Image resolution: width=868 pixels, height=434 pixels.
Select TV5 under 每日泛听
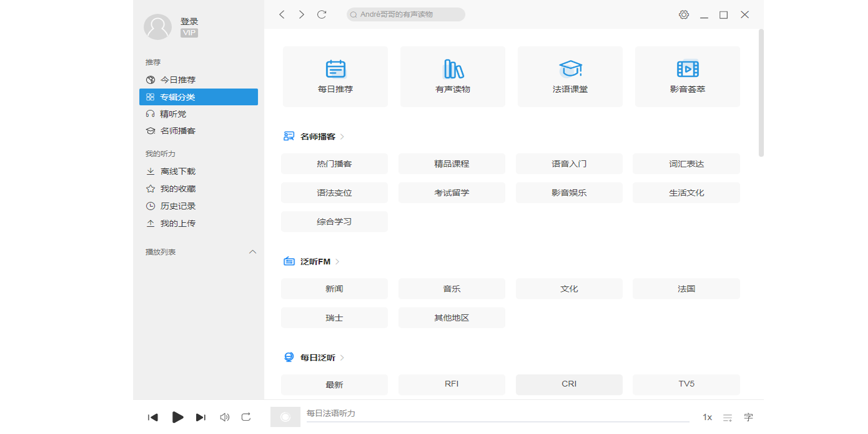coord(686,385)
